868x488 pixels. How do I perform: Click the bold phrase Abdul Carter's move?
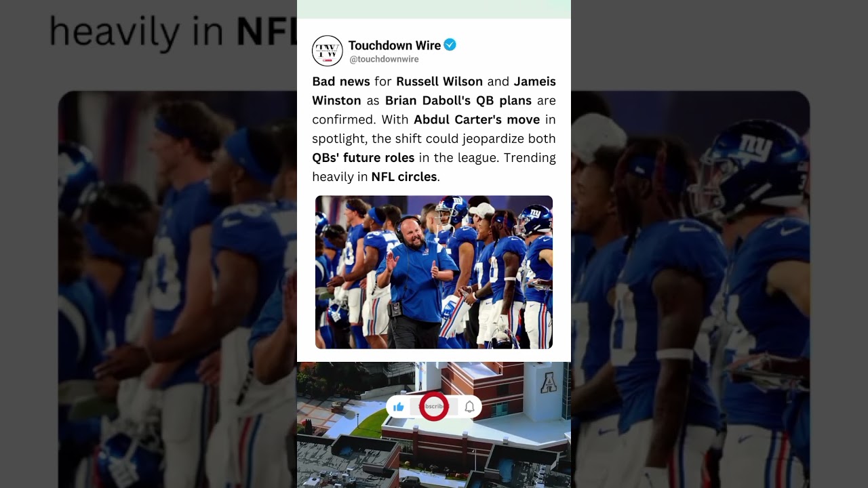click(x=477, y=119)
